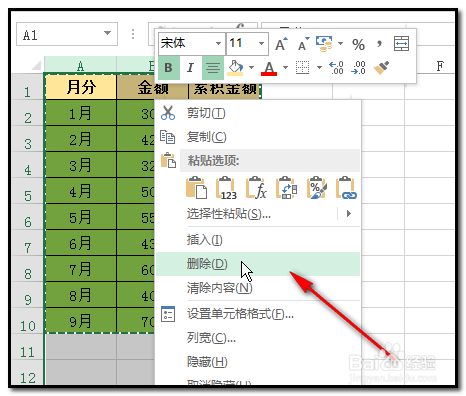Select the Format Painter brush icon
Screen dimensions: 466x396
(x=381, y=68)
